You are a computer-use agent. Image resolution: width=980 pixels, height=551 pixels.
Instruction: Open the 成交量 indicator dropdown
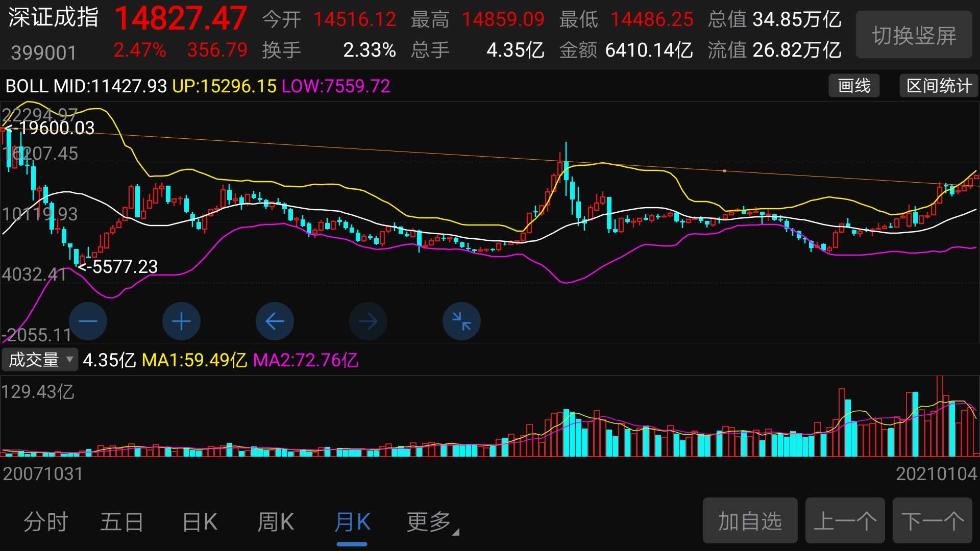40,360
